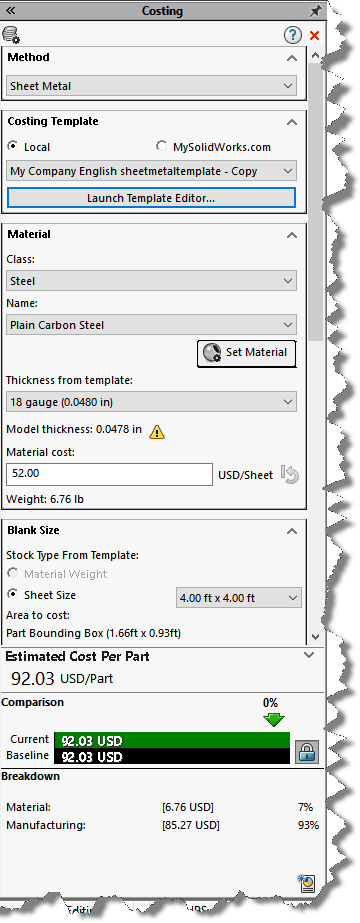Click the Material breakdown row 6.76 USD
The height and width of the screenshot is (923, 360).
click(x=162, y=807)
